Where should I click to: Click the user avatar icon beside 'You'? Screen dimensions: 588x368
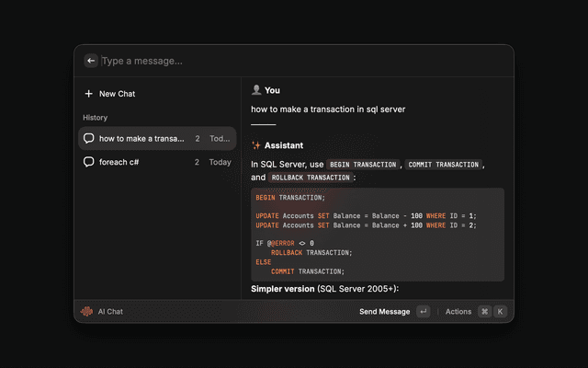pos(256,90)
